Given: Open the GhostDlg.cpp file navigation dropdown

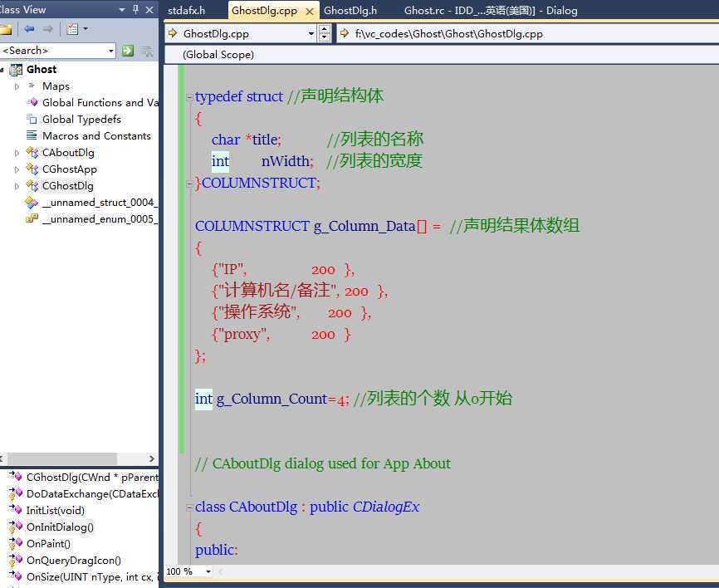Looking at the screenshot, I should pos(311,33).
